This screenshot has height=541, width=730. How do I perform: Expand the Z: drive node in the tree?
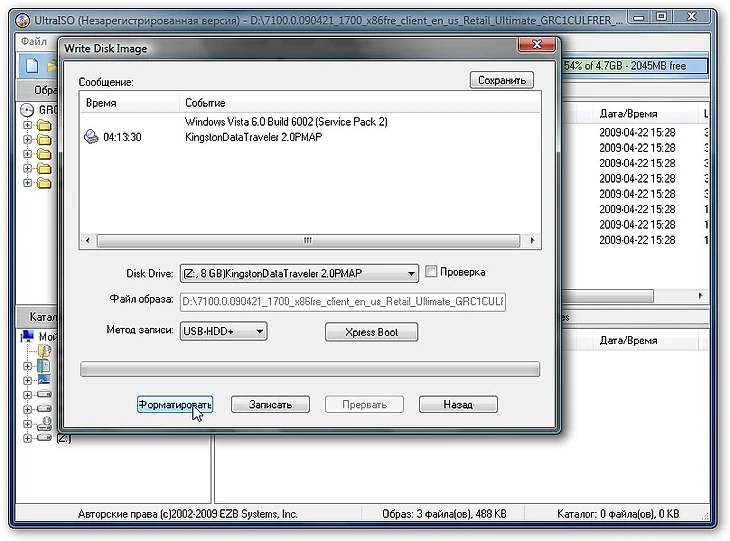pyautogui.click(x=28, y=437)
